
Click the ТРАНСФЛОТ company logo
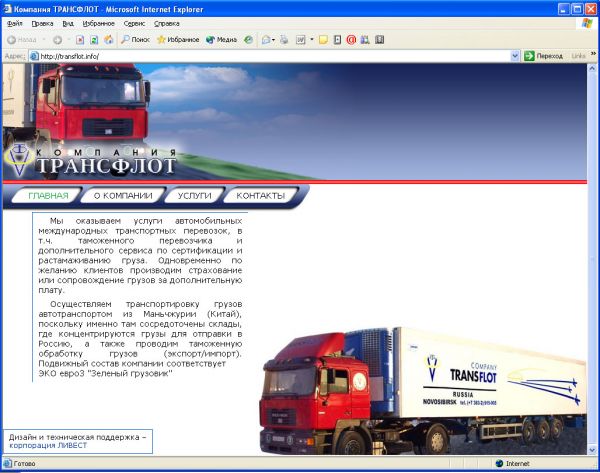(91, 162)
